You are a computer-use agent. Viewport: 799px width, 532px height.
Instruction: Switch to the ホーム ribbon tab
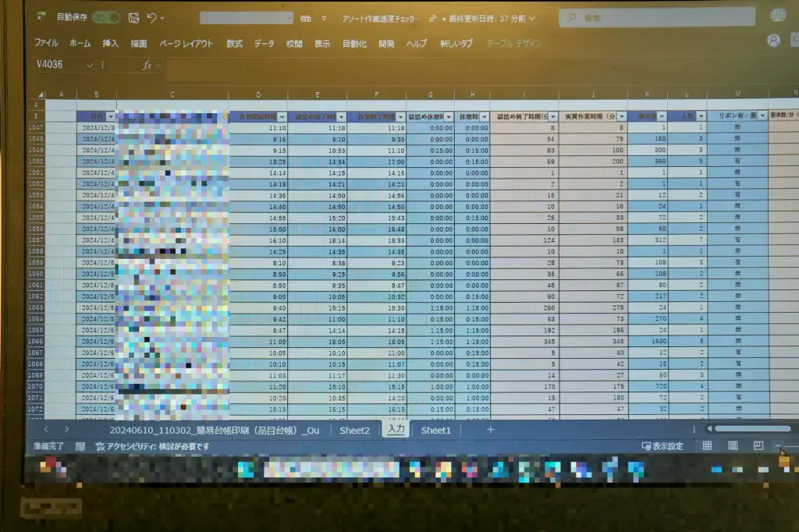coord(80,44)
